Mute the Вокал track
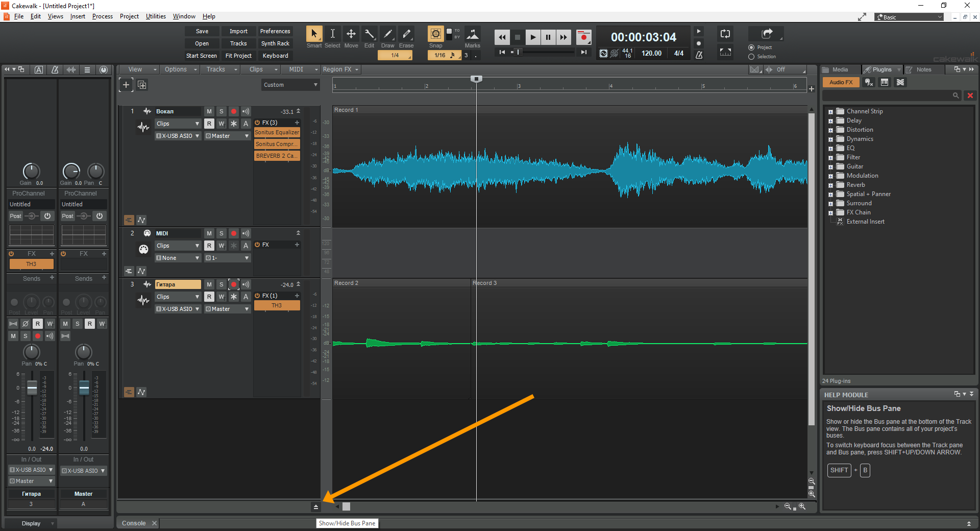This screenshot has width=980, height=531. click(x=209, y=111)
